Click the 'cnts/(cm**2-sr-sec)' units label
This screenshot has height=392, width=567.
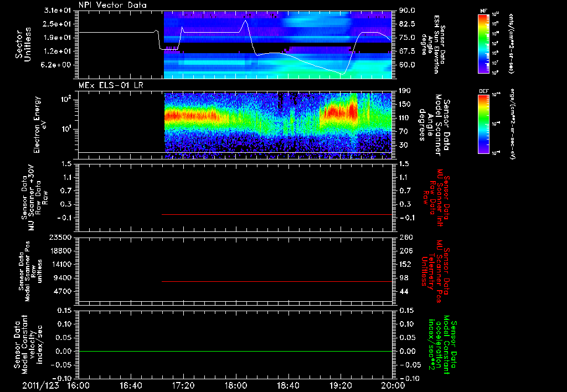tap(511, 44)
